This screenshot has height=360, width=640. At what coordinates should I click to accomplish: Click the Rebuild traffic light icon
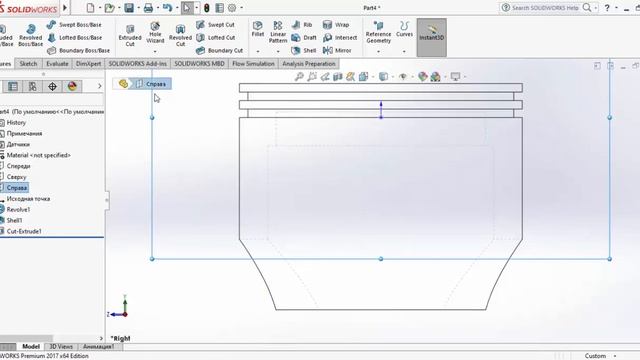click(207, 8)
